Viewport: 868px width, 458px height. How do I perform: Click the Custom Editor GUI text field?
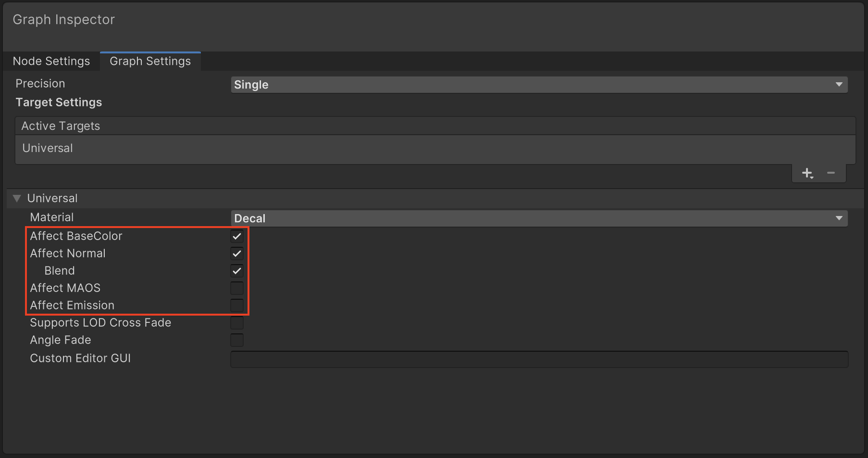539,359
